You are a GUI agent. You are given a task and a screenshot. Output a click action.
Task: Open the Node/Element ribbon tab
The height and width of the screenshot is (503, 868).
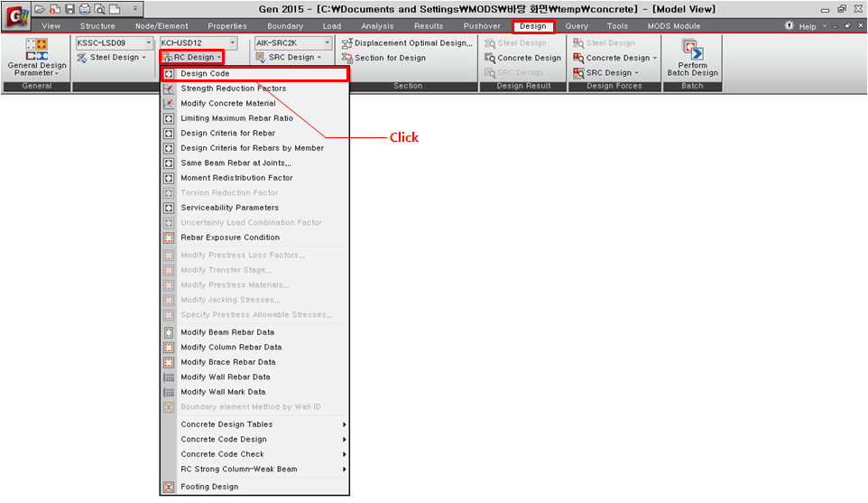[x=162, y=26]
